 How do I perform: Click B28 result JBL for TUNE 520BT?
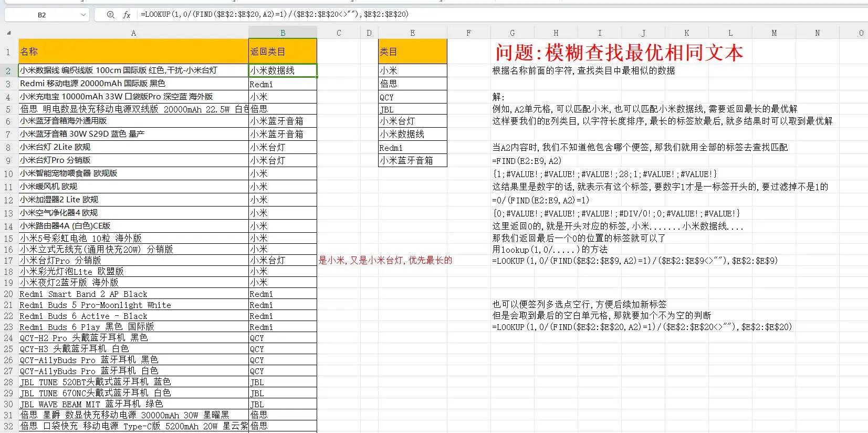tap(283, 383)
